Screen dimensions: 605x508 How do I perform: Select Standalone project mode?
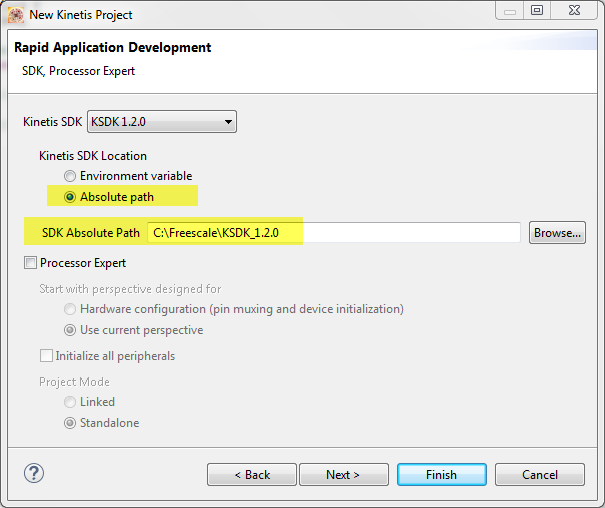point(70,423)
